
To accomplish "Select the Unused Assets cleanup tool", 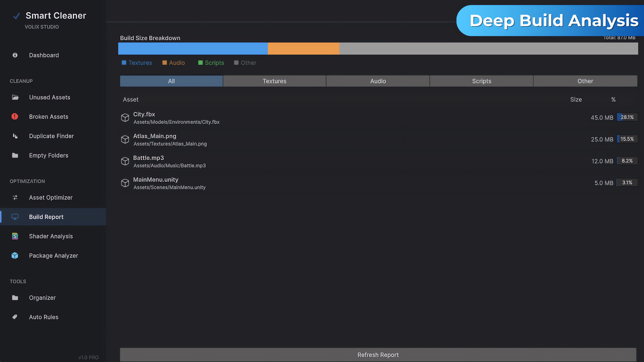I will click(49, 97).
